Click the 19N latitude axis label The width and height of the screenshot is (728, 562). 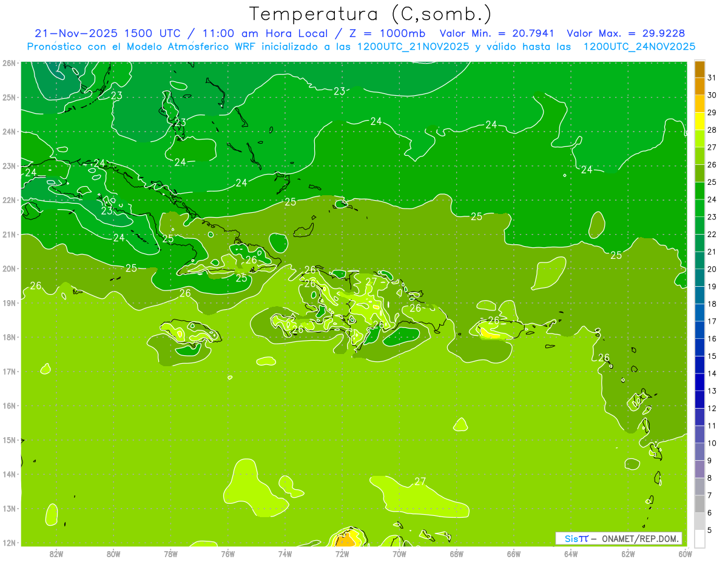pyautogui.click(x=9, y=303)
